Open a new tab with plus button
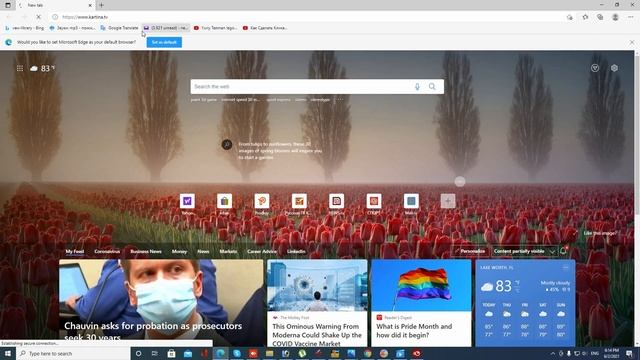 click(x=101, y=5)
